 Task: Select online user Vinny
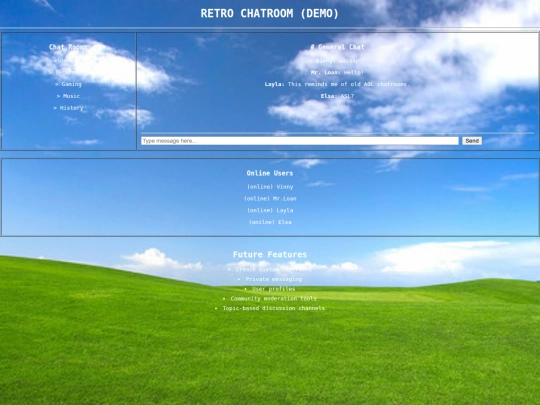coord(270,187)
